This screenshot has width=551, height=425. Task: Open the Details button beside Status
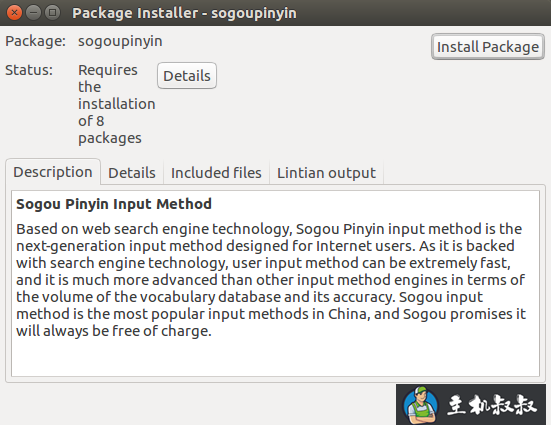coord(187,76)
